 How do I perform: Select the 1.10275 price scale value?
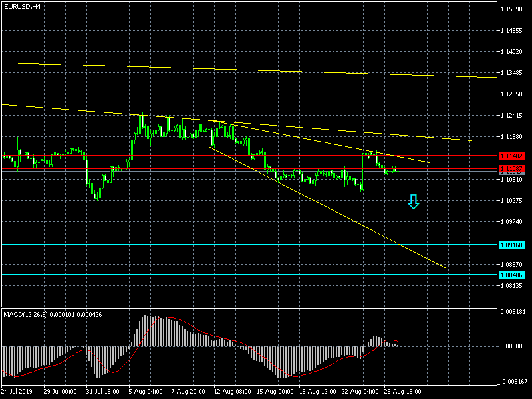point(511,201)
